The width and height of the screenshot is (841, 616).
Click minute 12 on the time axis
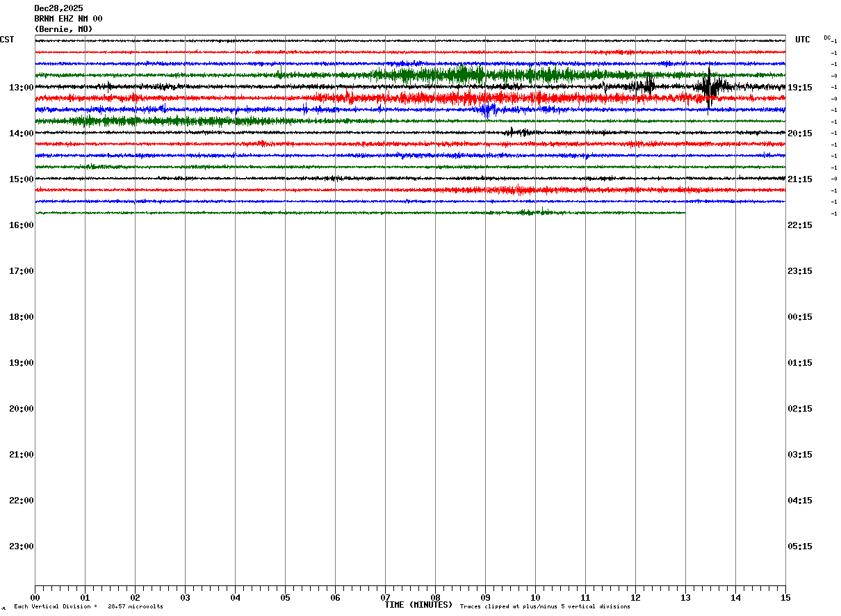point(635,598)
